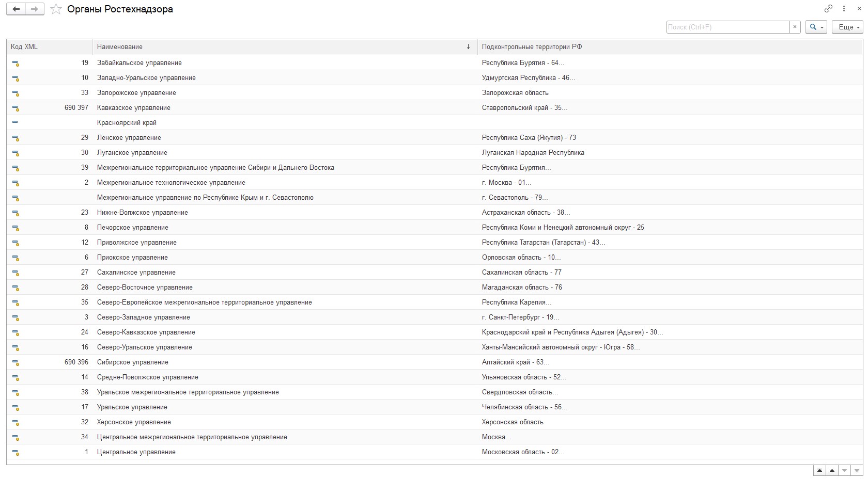Select the Красноярский край row

click(x=127, y=123)
